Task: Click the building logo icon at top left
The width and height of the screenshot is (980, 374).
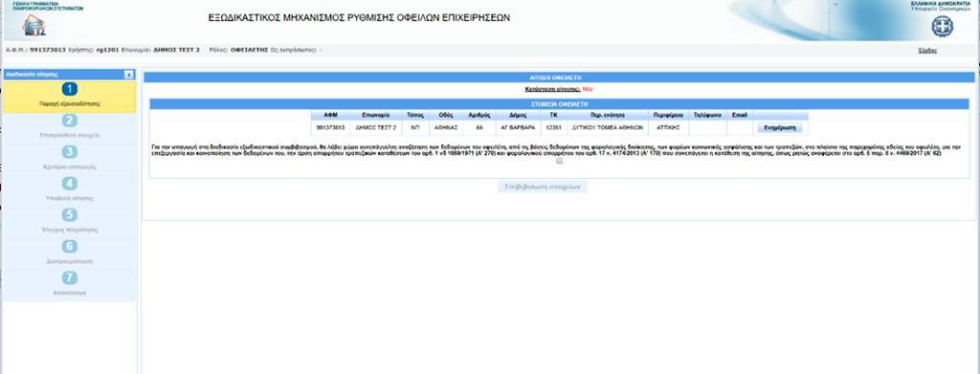Action: click(33, 26)
